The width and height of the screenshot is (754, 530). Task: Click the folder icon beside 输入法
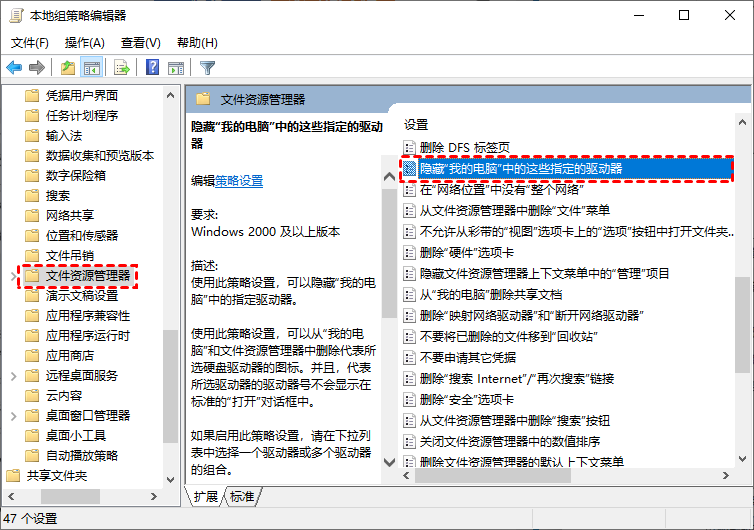coord(32,136)
